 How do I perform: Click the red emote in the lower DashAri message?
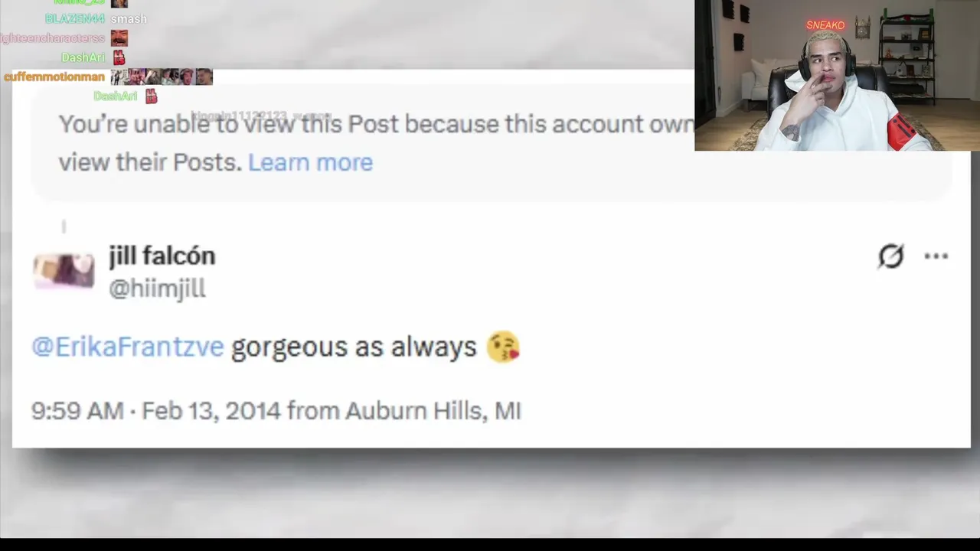click(151, 96)
